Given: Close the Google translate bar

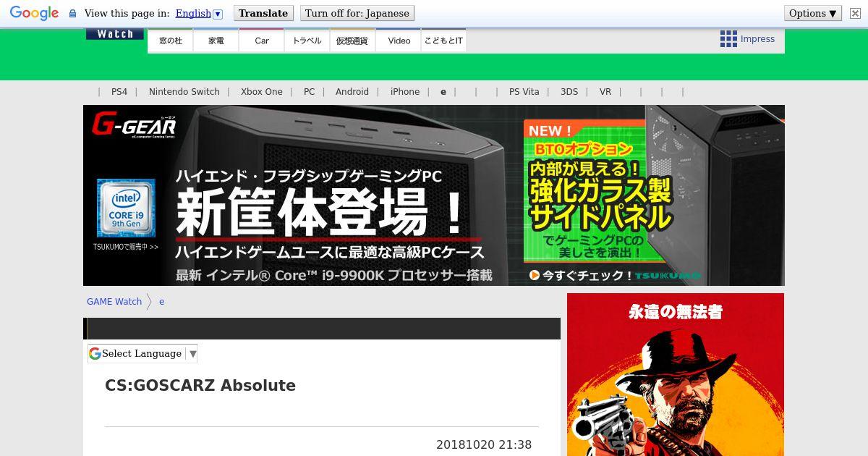Looking at the screenshot, I should click(855, 13).
